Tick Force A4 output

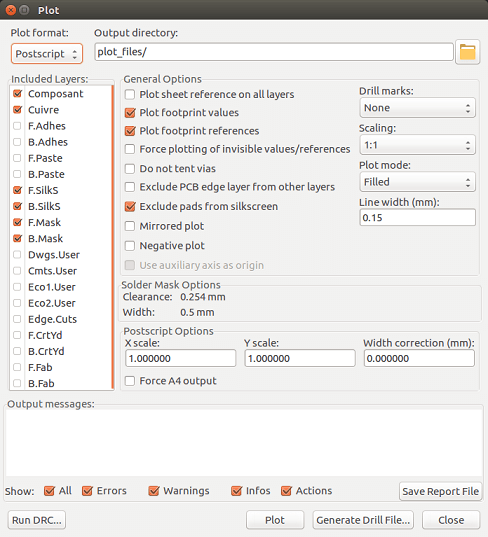click(130, 381)
